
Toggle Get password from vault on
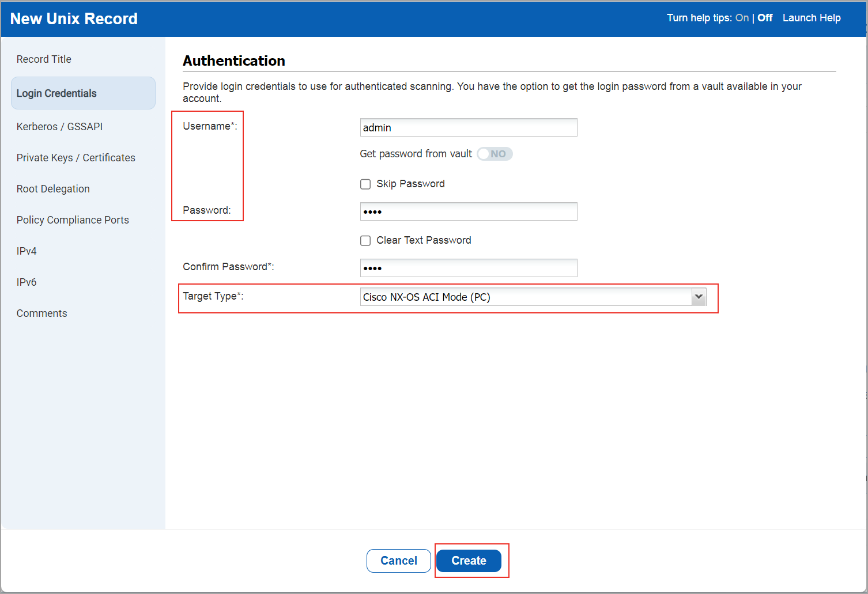click(494, 154)
